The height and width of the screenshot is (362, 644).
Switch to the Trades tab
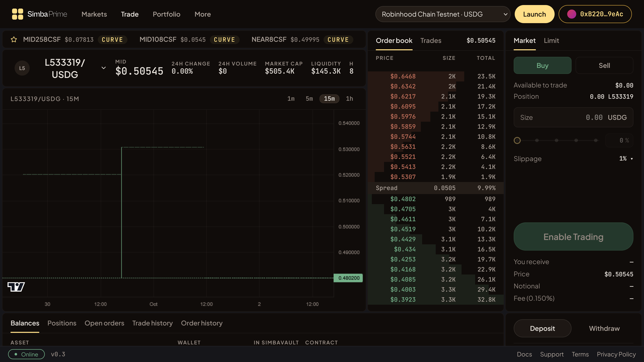pos(431,40)
